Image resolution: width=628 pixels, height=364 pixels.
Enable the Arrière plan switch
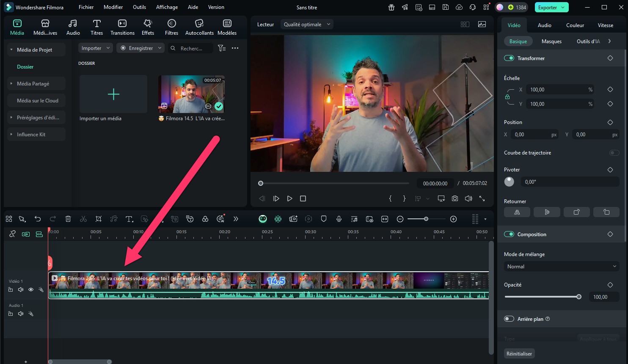(x=509, y=319)
